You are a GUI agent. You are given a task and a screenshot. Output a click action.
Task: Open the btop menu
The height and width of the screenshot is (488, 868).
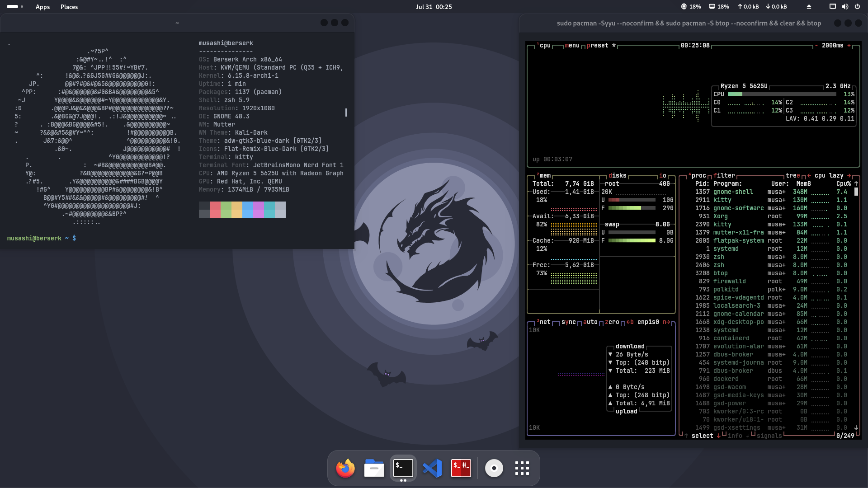(x=571, y=45)
